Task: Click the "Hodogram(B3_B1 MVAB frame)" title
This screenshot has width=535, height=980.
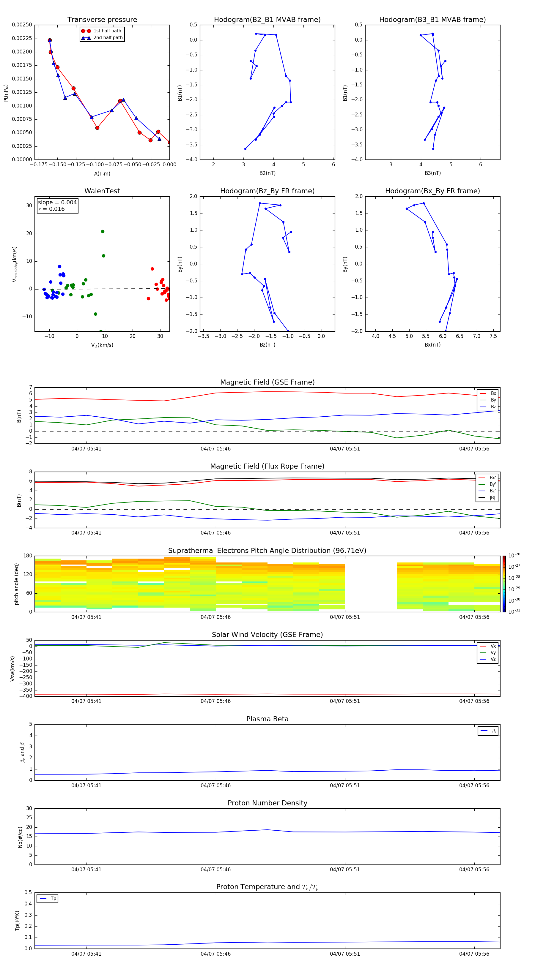Action: (x=432, y=20)
